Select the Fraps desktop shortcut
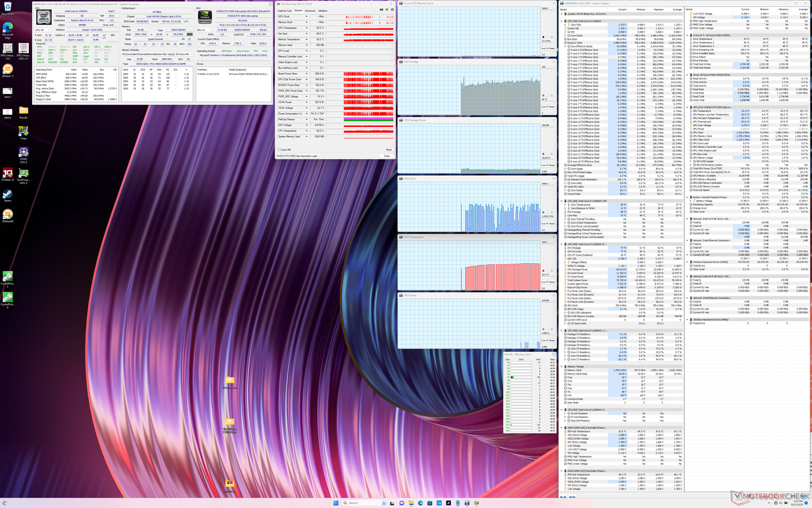Image resolution: width=812 pixels, height=508 pixels. pos(23,133)
